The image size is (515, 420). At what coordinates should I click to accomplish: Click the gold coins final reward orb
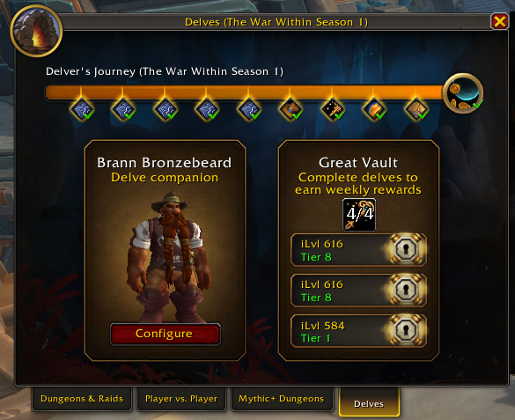[x=463, y=93]
